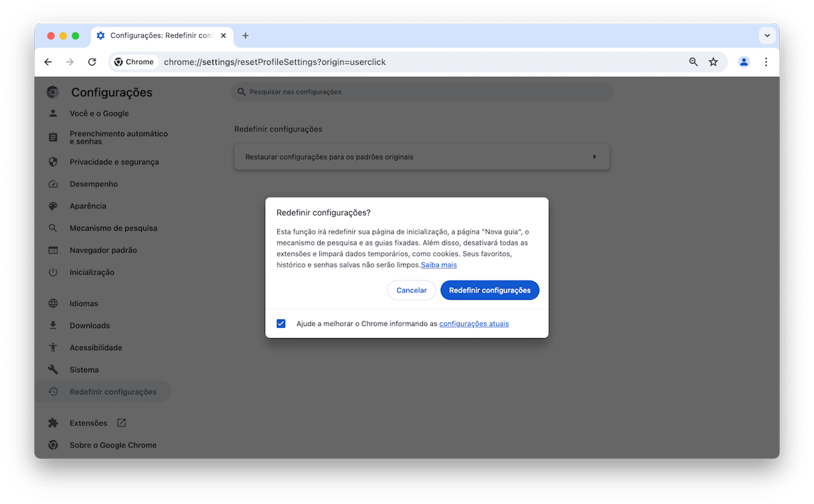This screenshot has height=504, width=814.
Task: Go back with the back arrow
Action: [x=48, y=62]
